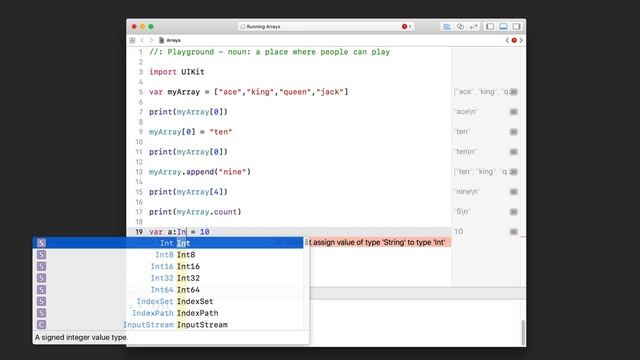Screen dimensions: 640x360
Task: Click the green zoom window button
Action: [x=151, y=27]
